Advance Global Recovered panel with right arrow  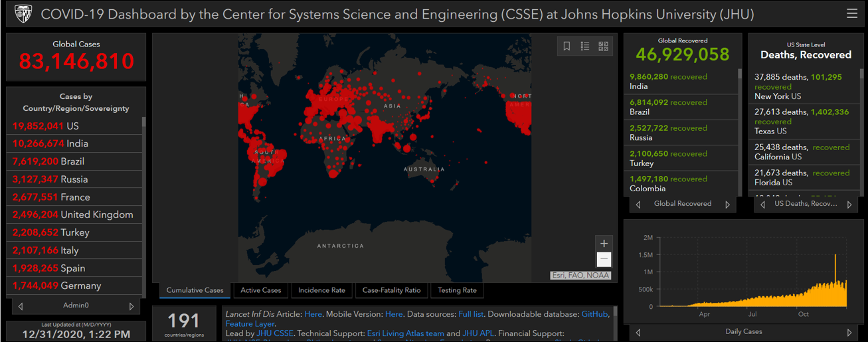point(727,205)
